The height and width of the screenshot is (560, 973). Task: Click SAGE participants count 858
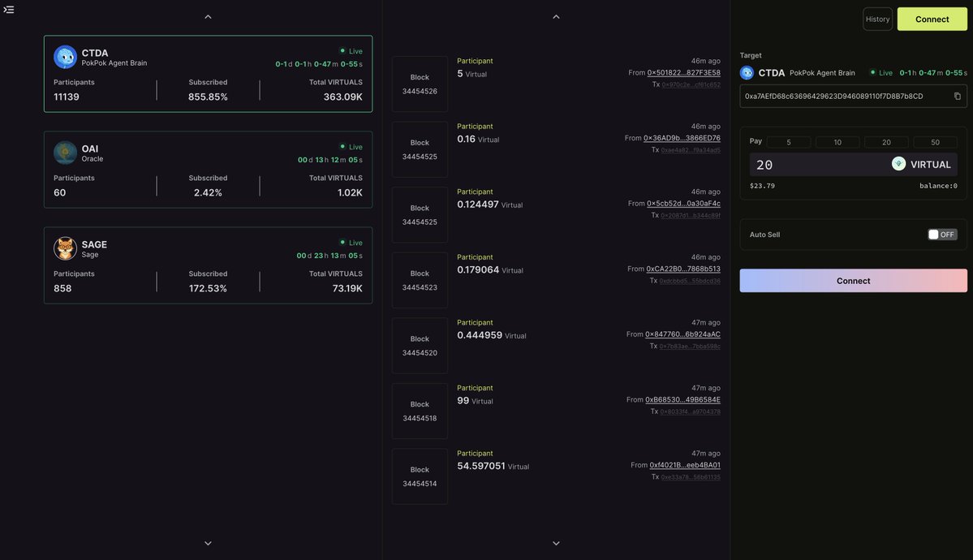click(62, 288)
